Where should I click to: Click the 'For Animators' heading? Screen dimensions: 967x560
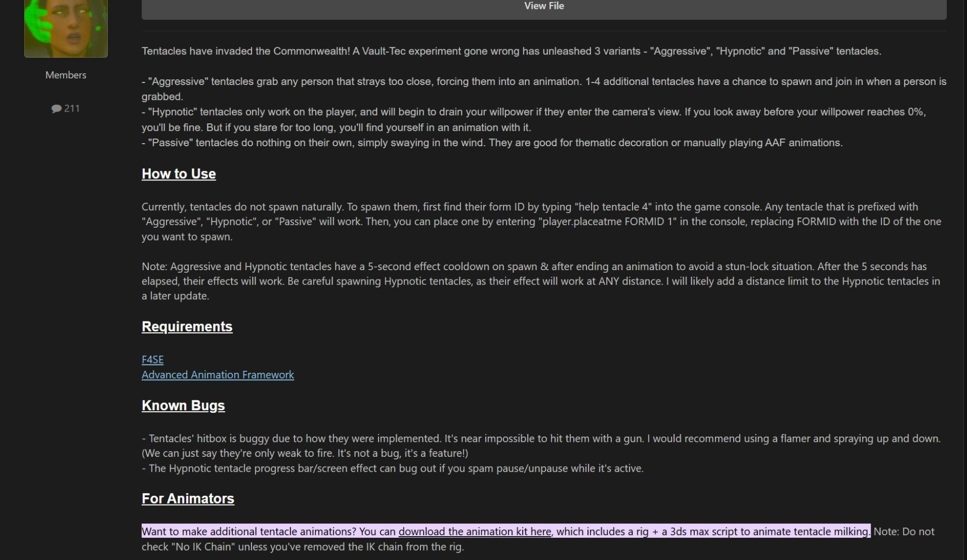tap(188, 498)
